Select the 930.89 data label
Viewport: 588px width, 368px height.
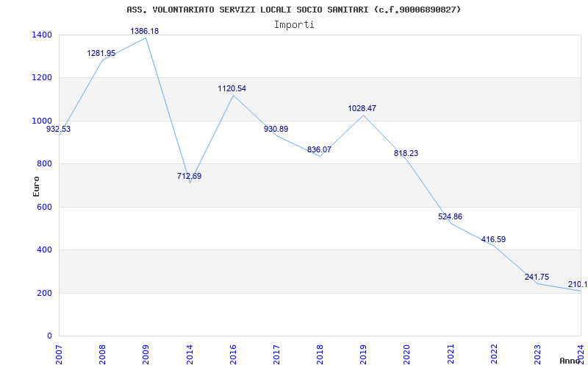coord(276,130)
